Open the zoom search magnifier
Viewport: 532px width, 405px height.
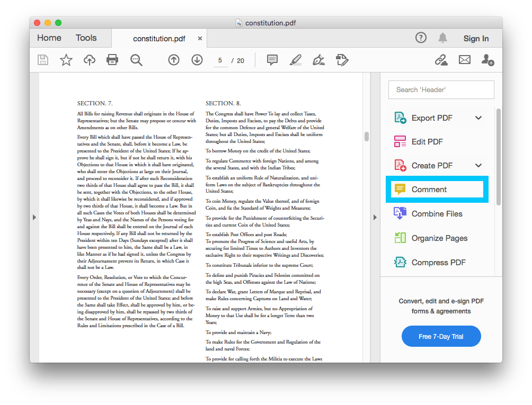click(136, 60)
